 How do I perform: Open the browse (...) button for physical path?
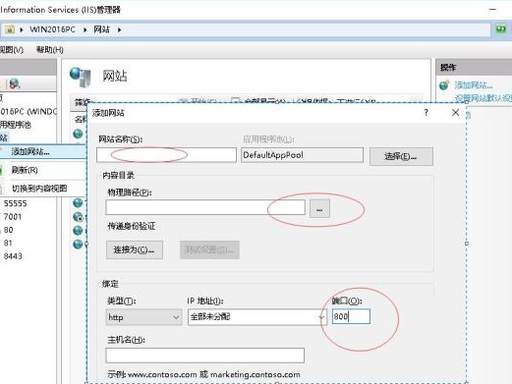tap(319, 209)
